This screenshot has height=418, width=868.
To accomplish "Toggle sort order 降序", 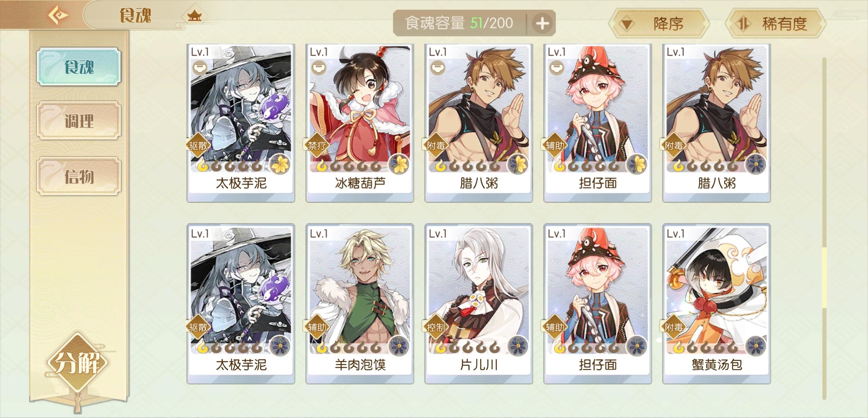I will (659, 24).
